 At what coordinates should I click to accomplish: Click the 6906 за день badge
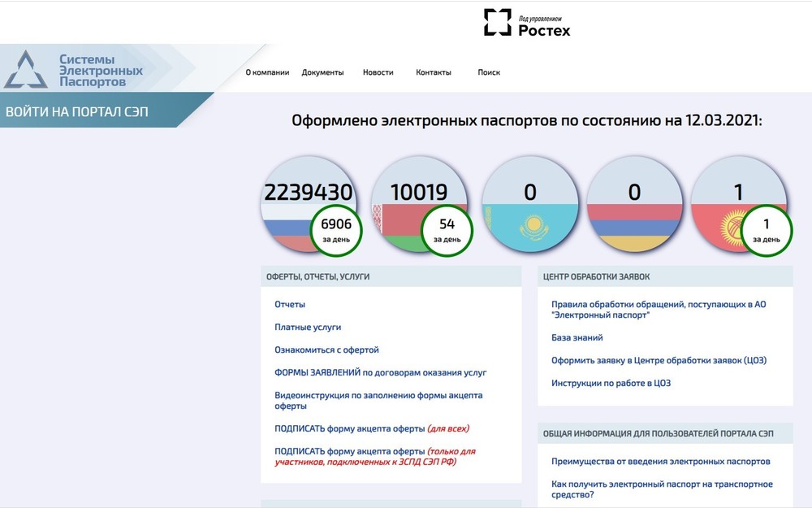(335, 230)
